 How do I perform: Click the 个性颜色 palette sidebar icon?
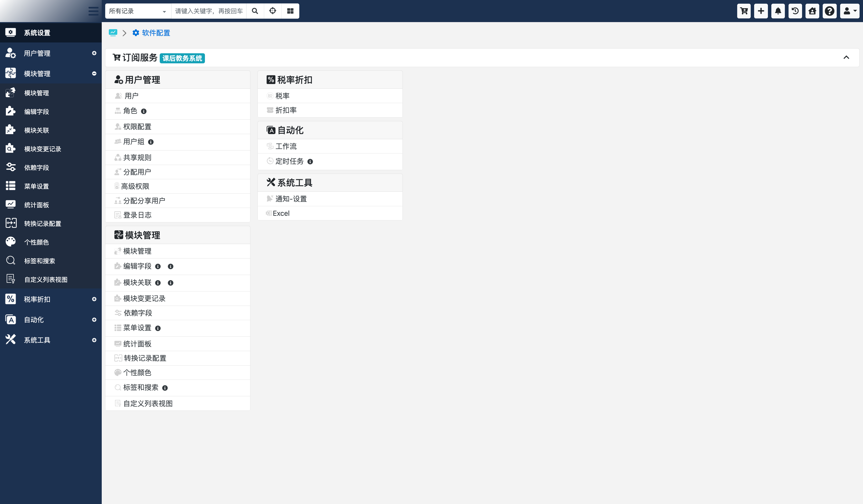tap(11, 242)
